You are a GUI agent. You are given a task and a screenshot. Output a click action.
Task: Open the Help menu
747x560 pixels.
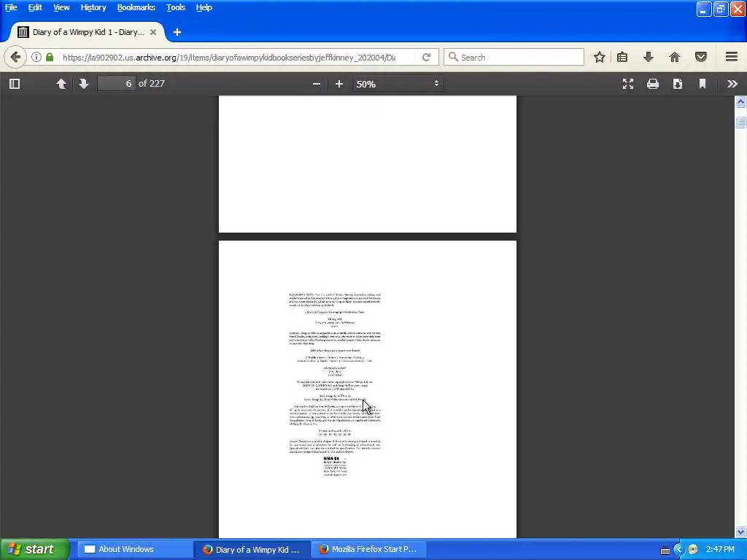(204, 7)
